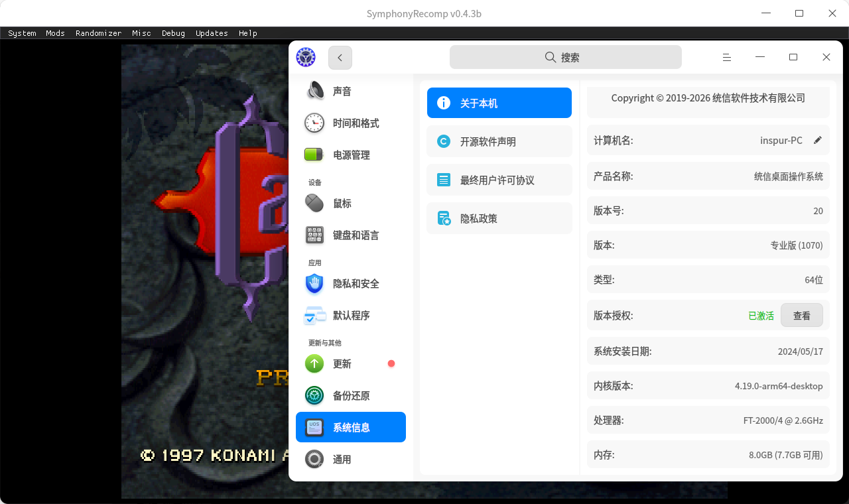The height and width of the screenshot is (504, 849).
Task: Open the Mods menu in SymphonyRecomp
Action: [55, 33]
